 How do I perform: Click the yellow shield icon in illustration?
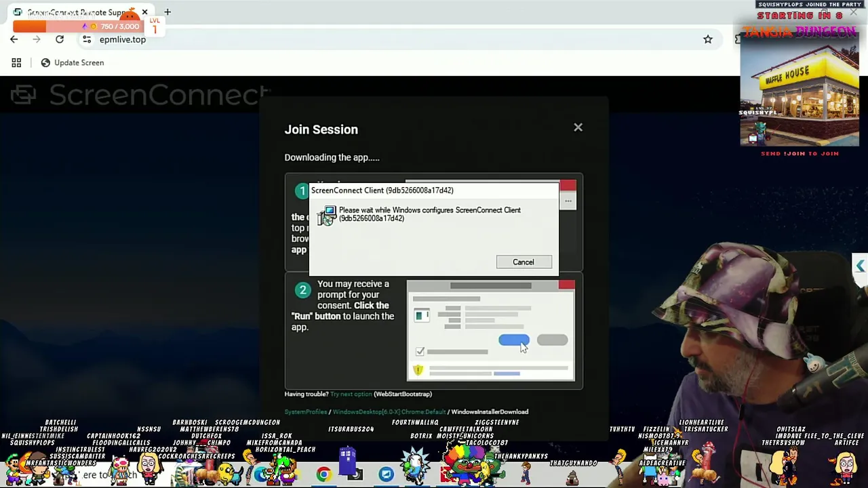418,370
